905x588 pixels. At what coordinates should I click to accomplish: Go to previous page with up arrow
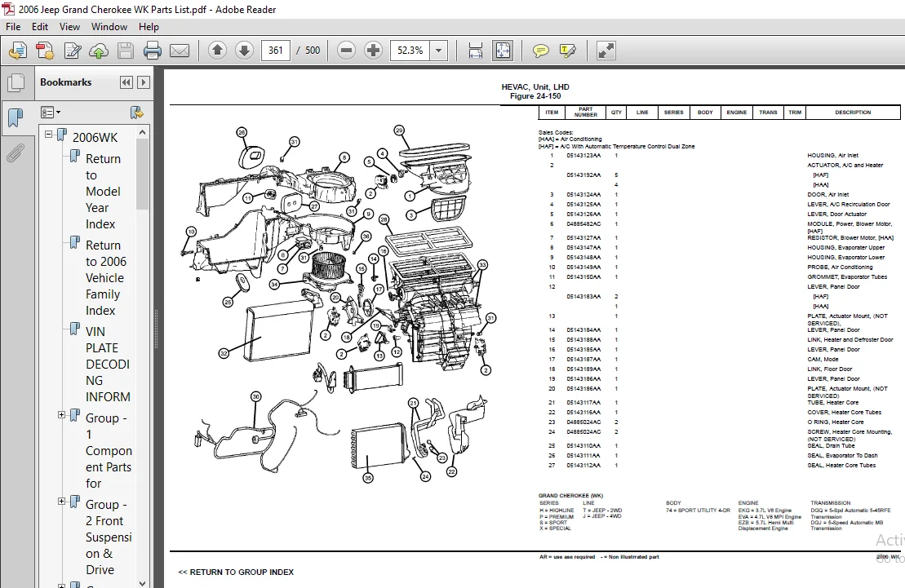[x=218, y=51]
